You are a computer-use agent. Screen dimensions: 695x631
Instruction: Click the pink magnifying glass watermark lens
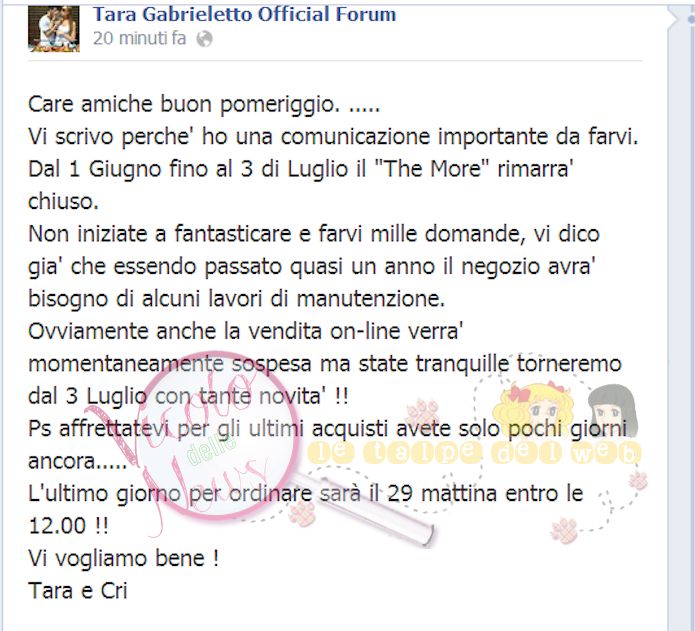point(214,434)
